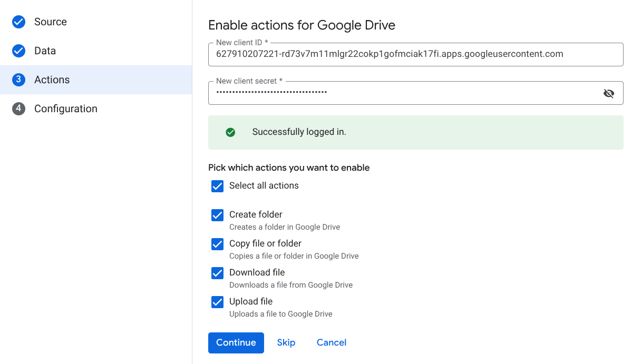Viewport: 632px width, 364px height.
Task: Focus the New client ID field
Action: 415,54
